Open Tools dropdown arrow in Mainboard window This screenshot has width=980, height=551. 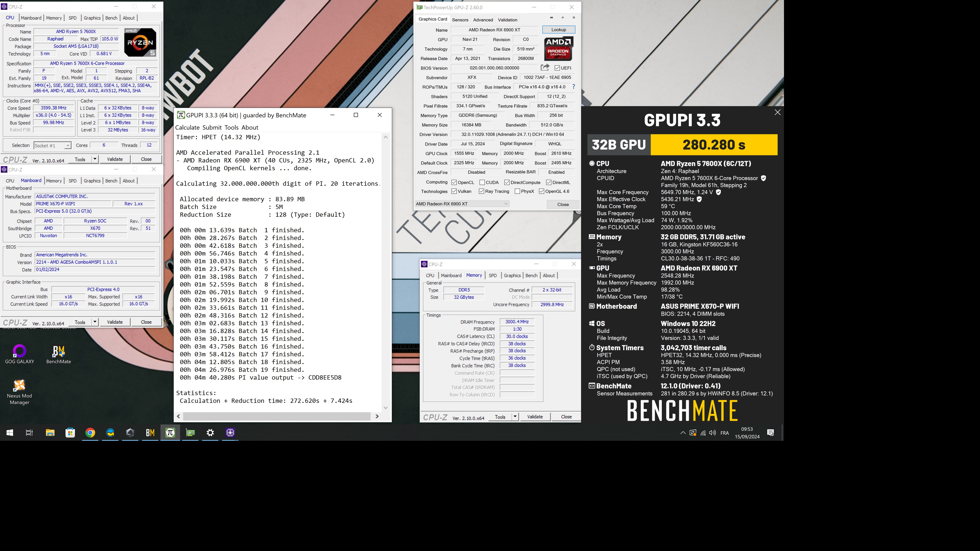95,322
